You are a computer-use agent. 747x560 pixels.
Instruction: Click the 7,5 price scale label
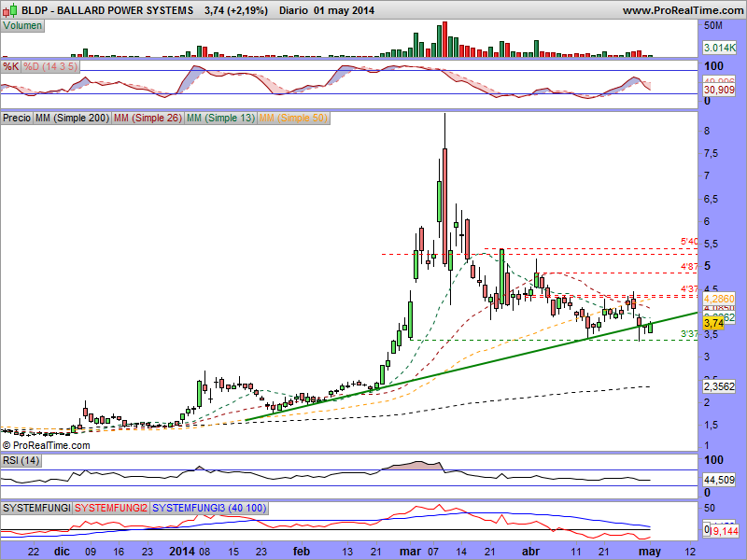pyautogui.click(x=711, y=153)
